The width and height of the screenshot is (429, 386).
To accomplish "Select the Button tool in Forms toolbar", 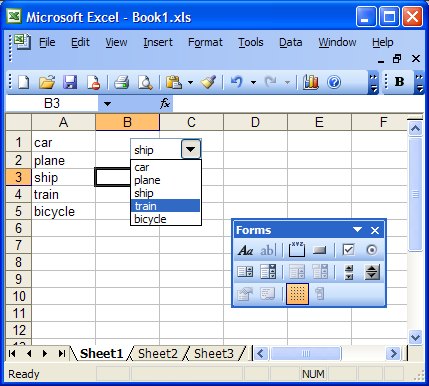I will [319, 250].
